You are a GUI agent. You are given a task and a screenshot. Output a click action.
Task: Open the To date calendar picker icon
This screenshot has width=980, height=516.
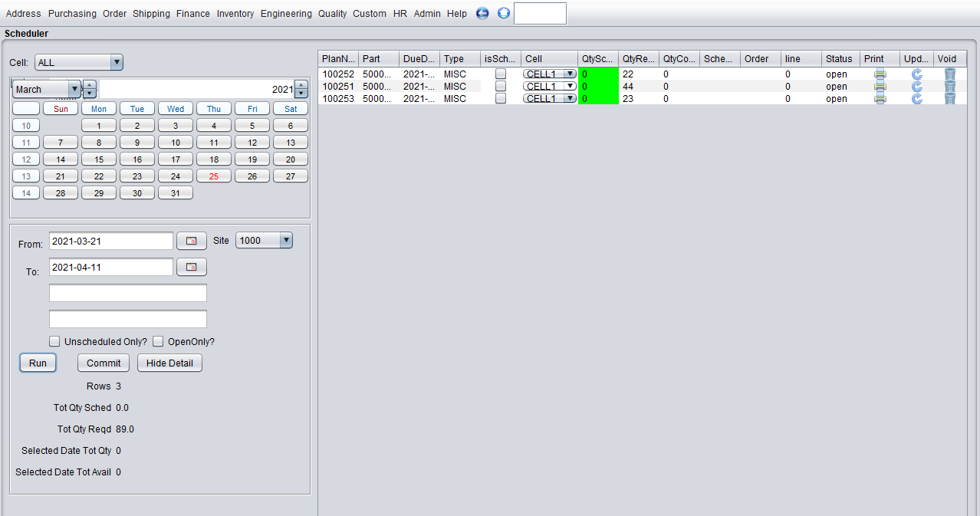[x=192, y=267]
